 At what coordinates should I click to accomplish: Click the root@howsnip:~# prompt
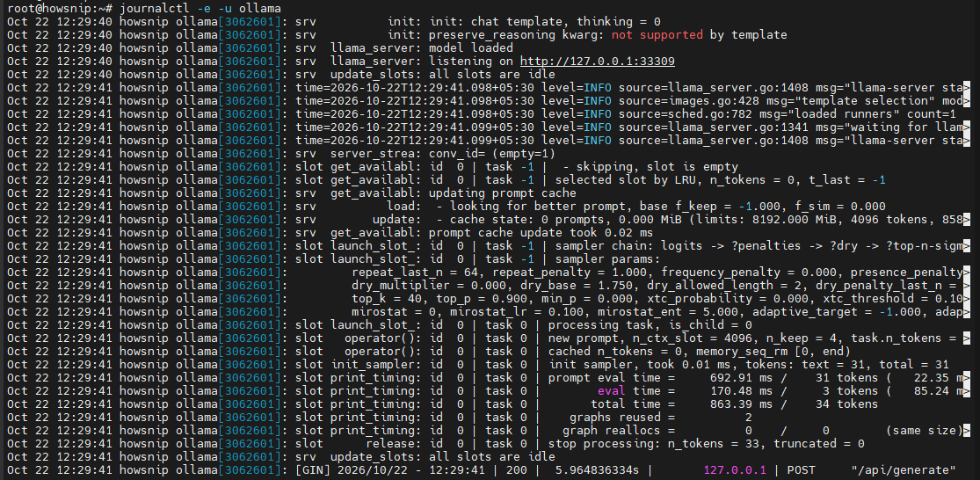60,8
